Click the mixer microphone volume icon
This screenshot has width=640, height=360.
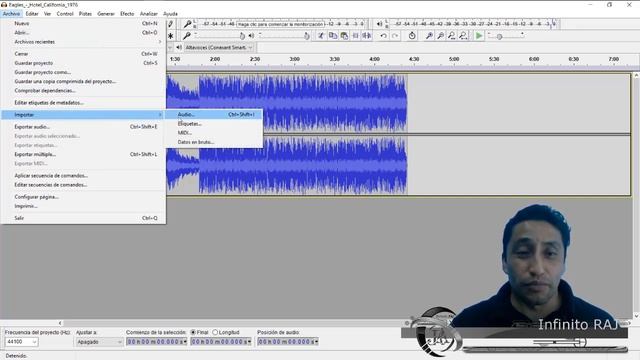(187, 36)
